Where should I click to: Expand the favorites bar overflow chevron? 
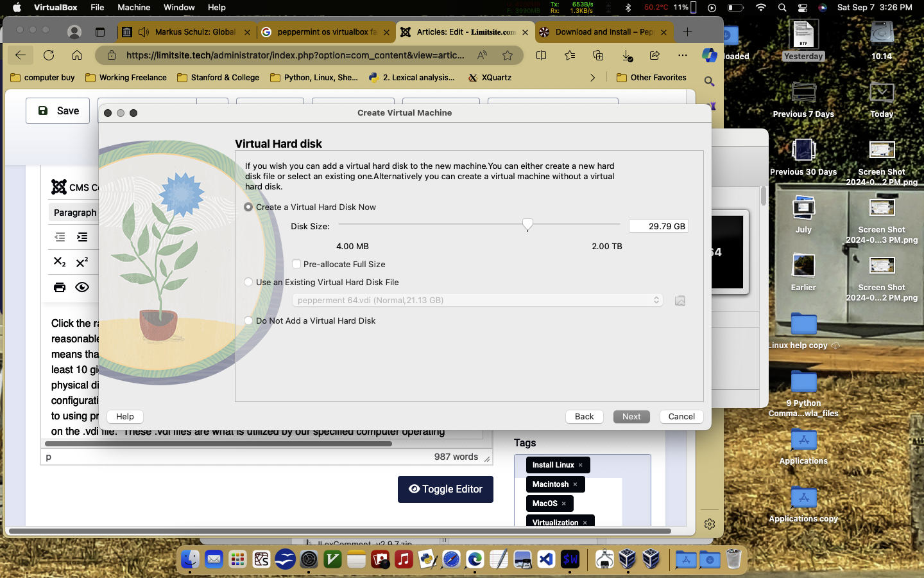coord(592,78)
